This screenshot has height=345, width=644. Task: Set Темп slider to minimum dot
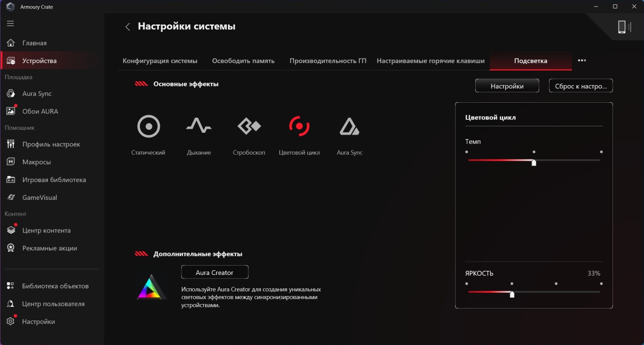click(467, 152)
